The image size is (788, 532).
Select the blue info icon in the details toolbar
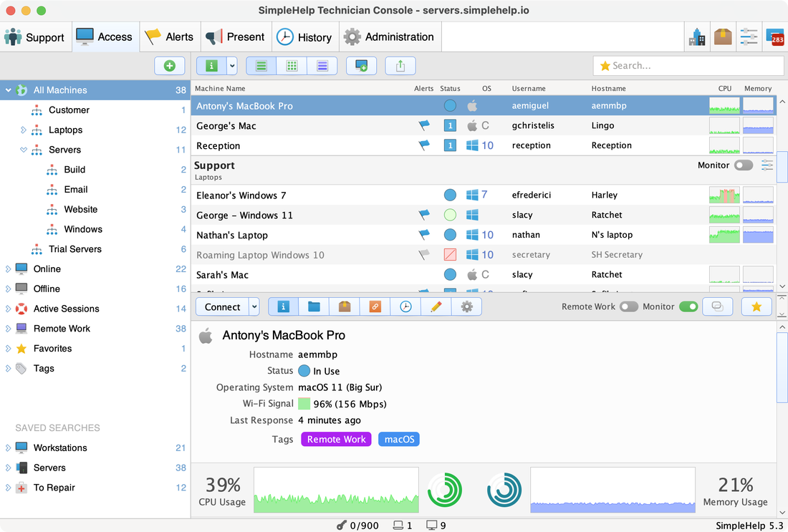coord(284,306)
